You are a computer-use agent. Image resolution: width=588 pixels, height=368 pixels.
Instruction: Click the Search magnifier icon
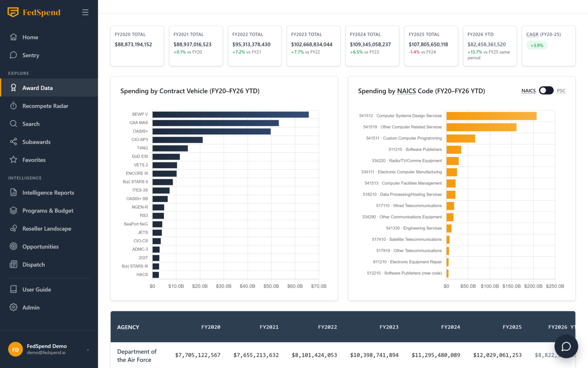point(13,124)
